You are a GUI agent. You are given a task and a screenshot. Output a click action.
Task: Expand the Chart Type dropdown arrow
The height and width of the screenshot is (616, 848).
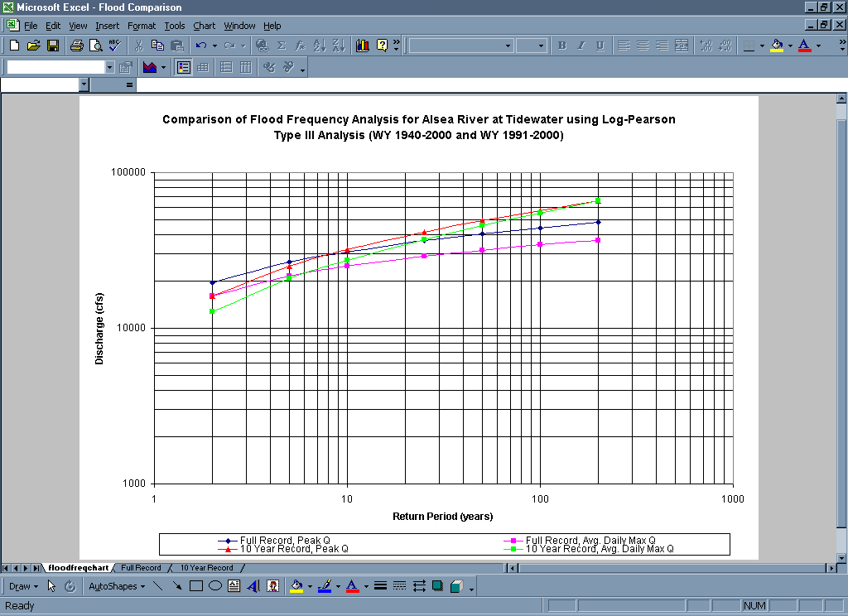click(x=163, y=67)
